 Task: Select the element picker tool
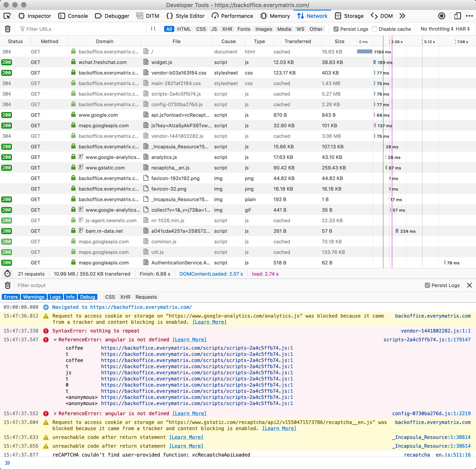pyautogui.click(x=8, y=16)
